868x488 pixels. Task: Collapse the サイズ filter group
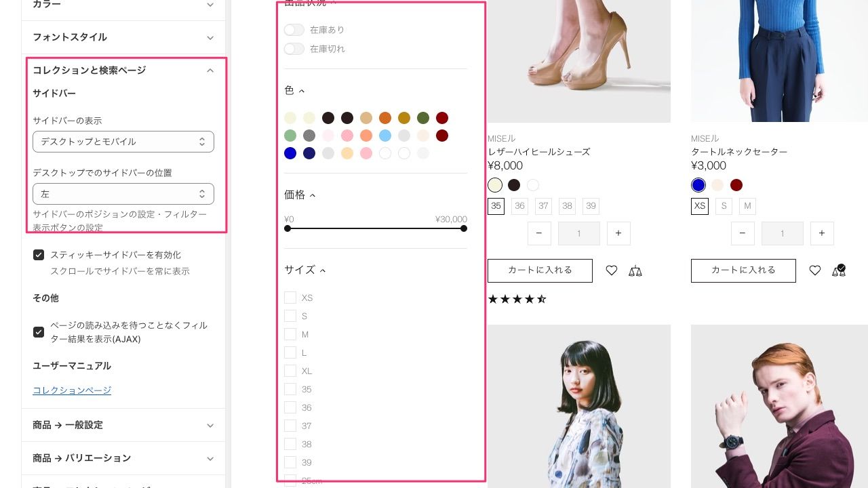tap(305, 270)
